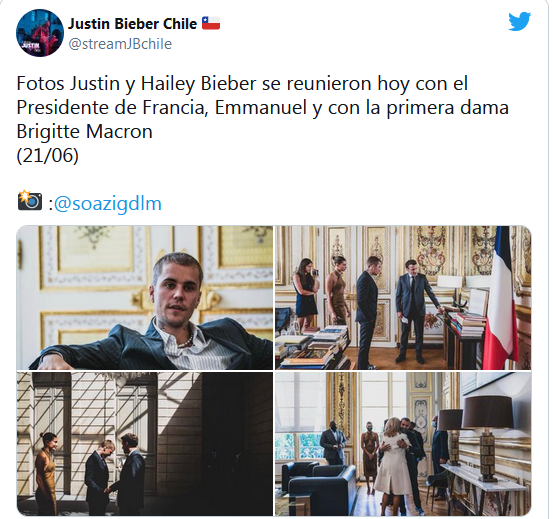This screenshot has width=553, height=519.
Task: Open the @soazigdlm mention link
Action: pyautogui.click(x=108, y=203)
